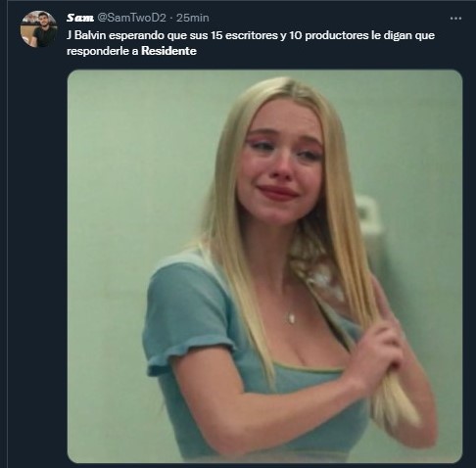Open the bolded word Residente
The width and height of the screenshot is (476, 468).
[168, 51]
